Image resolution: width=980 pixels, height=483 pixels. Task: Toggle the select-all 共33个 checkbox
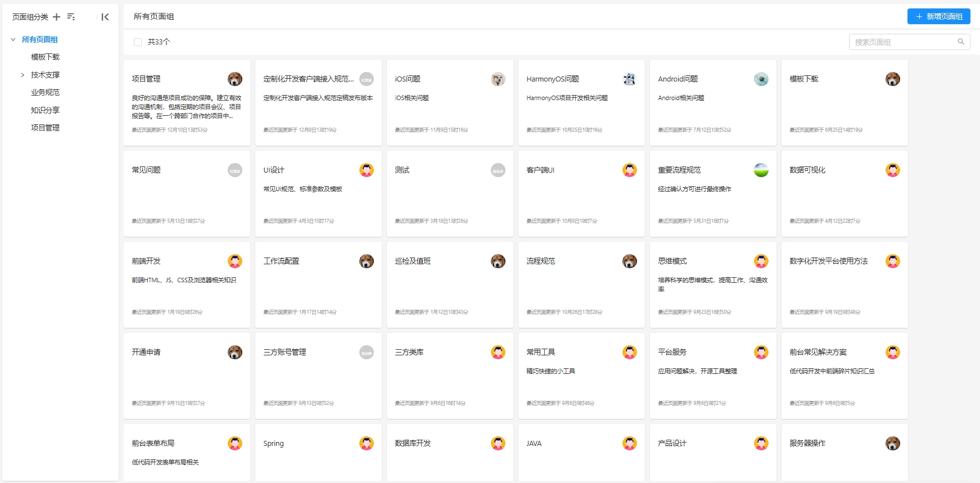point(138,42)
